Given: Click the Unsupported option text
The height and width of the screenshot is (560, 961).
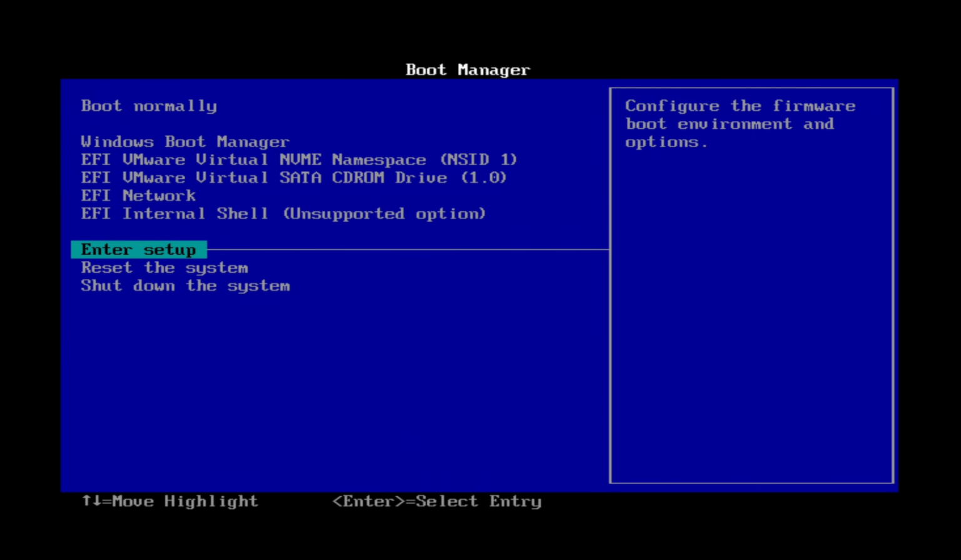Looking at the screenshot, I should click(384, 213).
